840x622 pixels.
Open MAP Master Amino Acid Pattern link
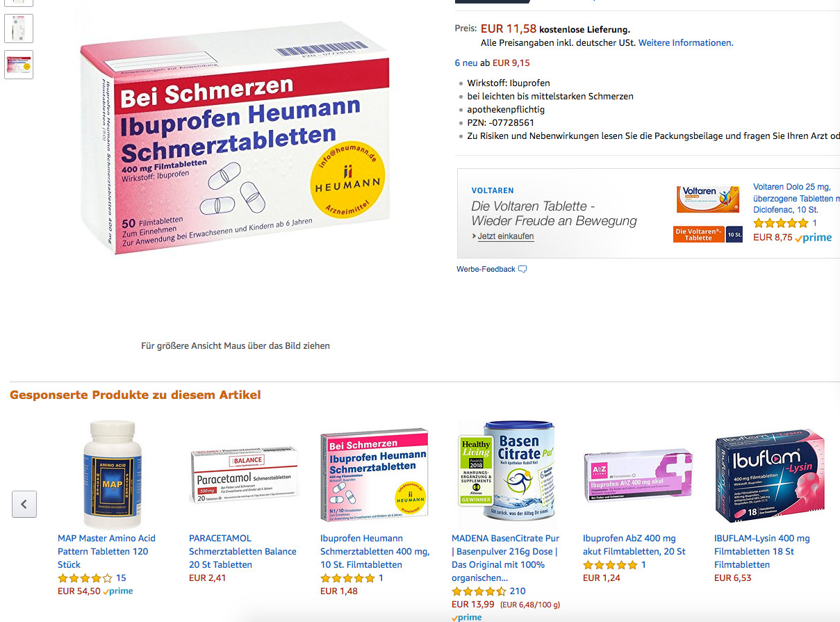click(x=106, y=551)
